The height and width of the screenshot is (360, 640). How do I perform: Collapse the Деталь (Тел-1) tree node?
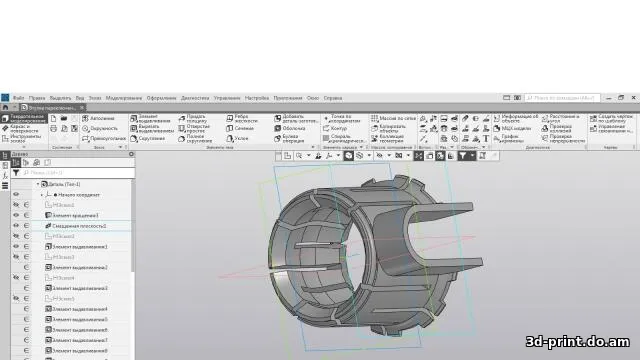tap(38, 184)
